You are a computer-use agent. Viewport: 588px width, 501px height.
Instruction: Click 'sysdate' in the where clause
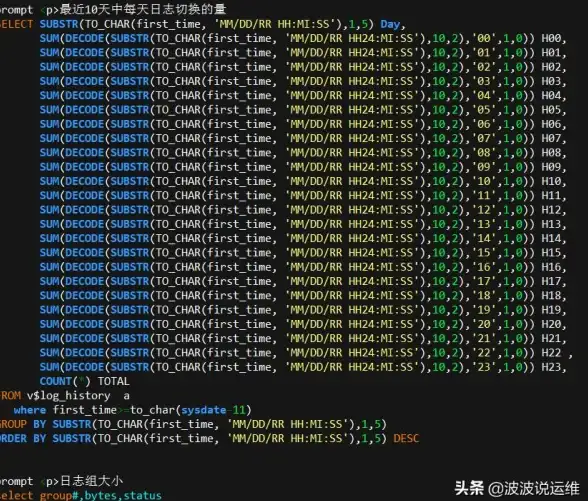(x=204, y=410)
